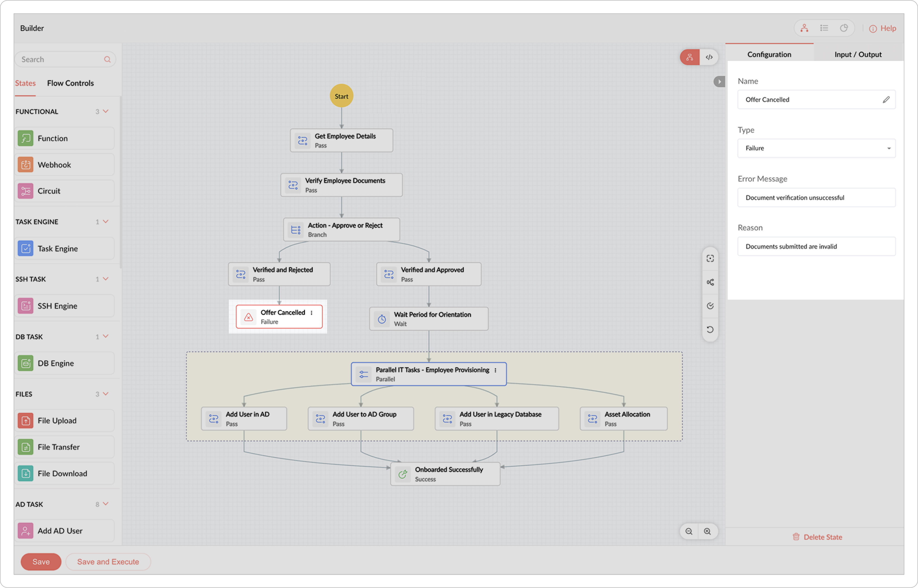Click the pencil icon to edit name
The width and height of the screenshot is (918, 588).
pyautogui.click(x=886, y=100)
